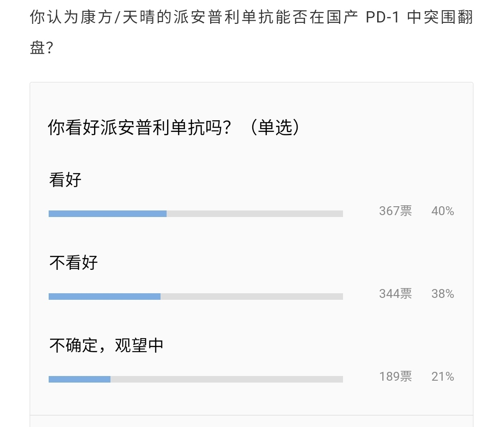
Task: Click the poll title 你看好派安普利单抗吗？
Action: pos(140,128)
